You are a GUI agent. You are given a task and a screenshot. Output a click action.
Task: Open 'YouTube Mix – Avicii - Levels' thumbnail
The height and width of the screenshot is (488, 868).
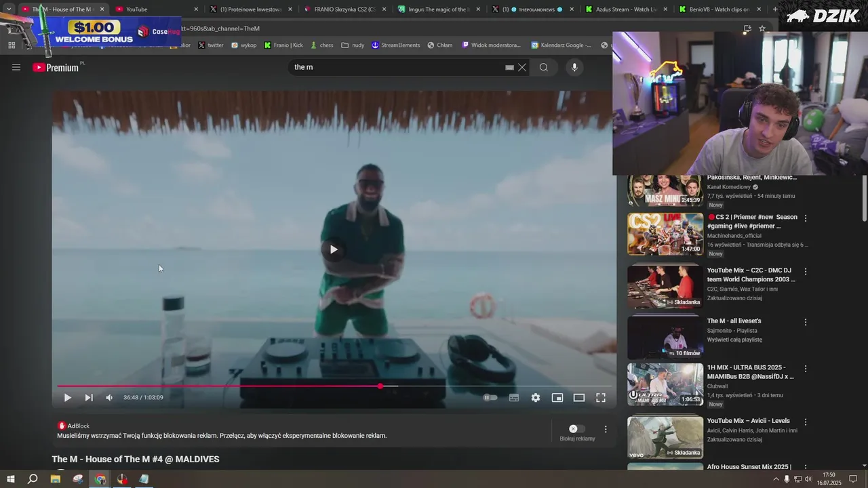click(x=665, y=437)
